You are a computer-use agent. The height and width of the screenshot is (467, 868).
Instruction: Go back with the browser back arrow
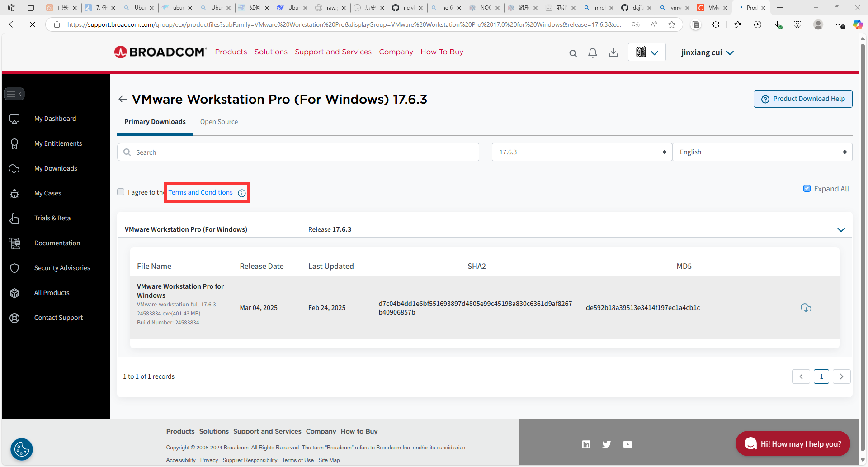(13, 24)
